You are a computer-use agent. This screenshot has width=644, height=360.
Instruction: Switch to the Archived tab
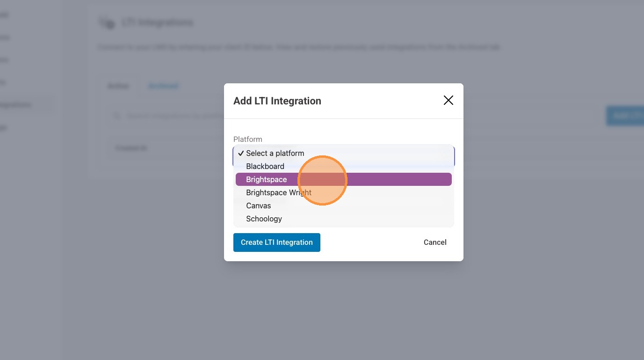[163, 86]
